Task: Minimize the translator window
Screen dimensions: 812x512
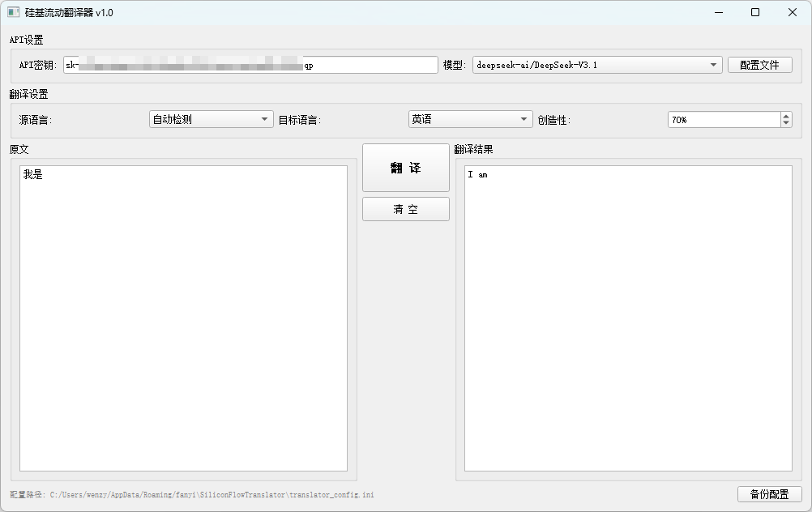Action: [718, 12]
